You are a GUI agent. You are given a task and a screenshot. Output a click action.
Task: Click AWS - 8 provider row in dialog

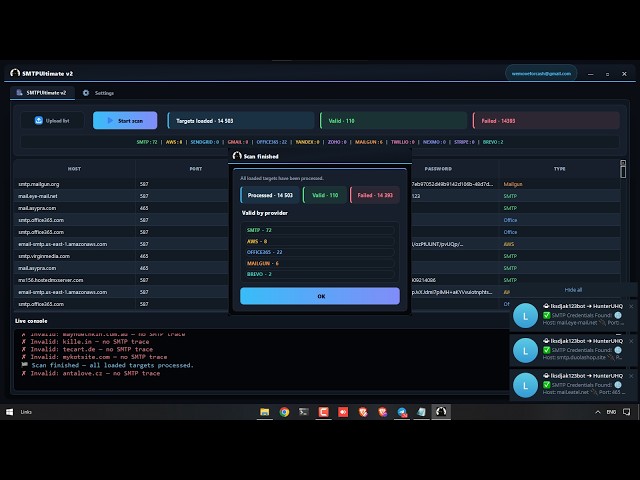pyautogui.click(x=320, y=241)
